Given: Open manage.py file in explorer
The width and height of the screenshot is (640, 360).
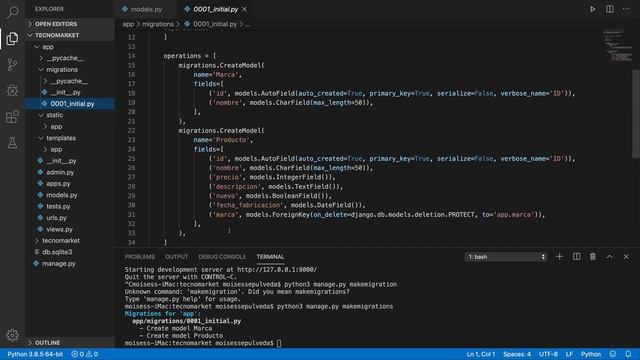Looking at the screenshot, I should [x=70, y=263].
